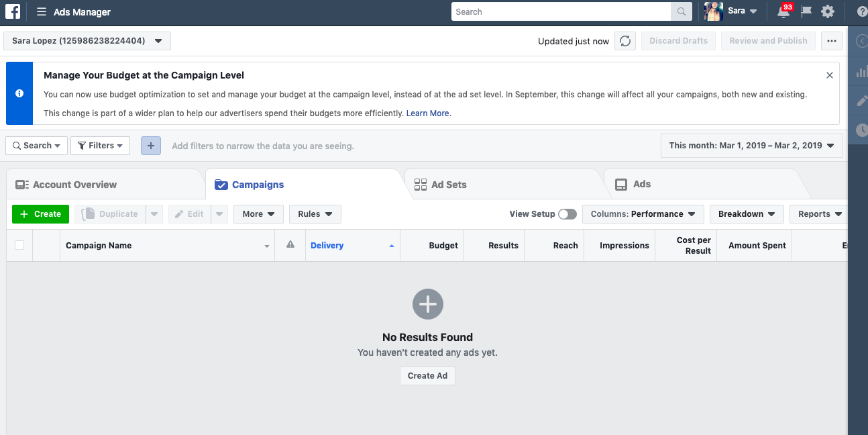Click the help question mark icon

[862, 11]
